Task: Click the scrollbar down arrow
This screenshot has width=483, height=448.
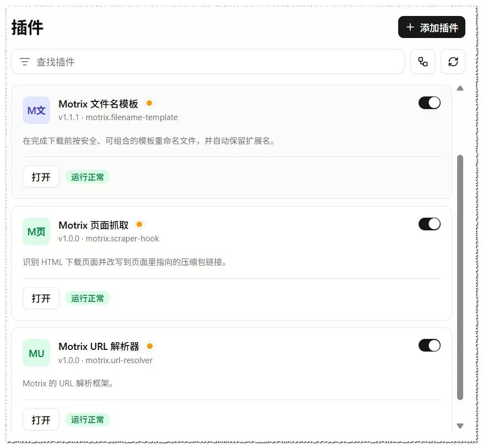Action: point(460,426)
